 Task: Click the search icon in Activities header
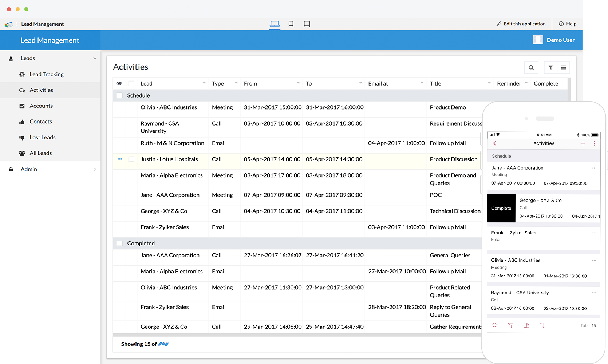pos(531,67)
